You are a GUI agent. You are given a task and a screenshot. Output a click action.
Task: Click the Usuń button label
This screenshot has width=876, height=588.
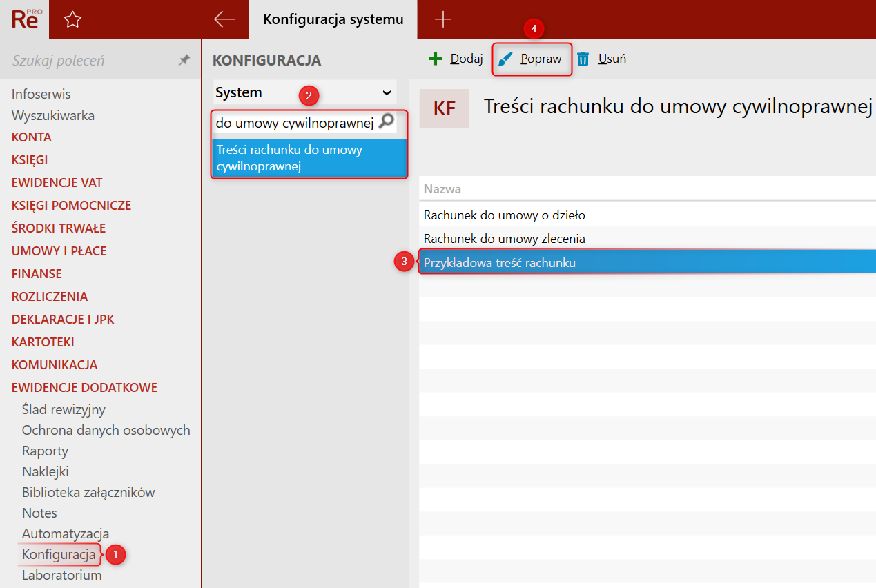point(612,59)
